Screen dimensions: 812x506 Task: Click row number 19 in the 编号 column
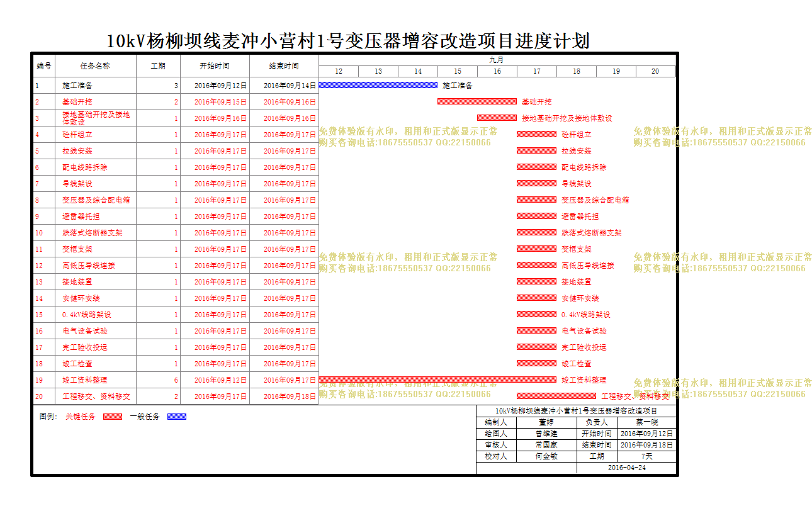39,380
